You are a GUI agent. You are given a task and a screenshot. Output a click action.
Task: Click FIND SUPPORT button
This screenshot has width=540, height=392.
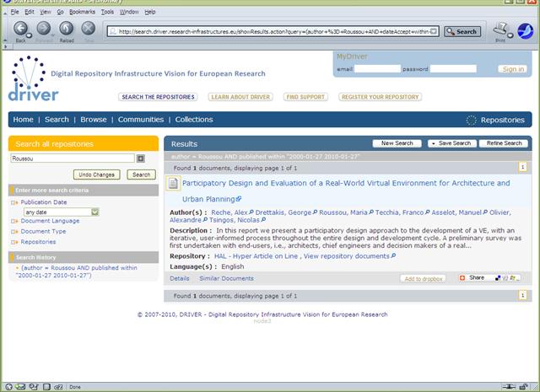pyautogui.click(x=305, y=97)
